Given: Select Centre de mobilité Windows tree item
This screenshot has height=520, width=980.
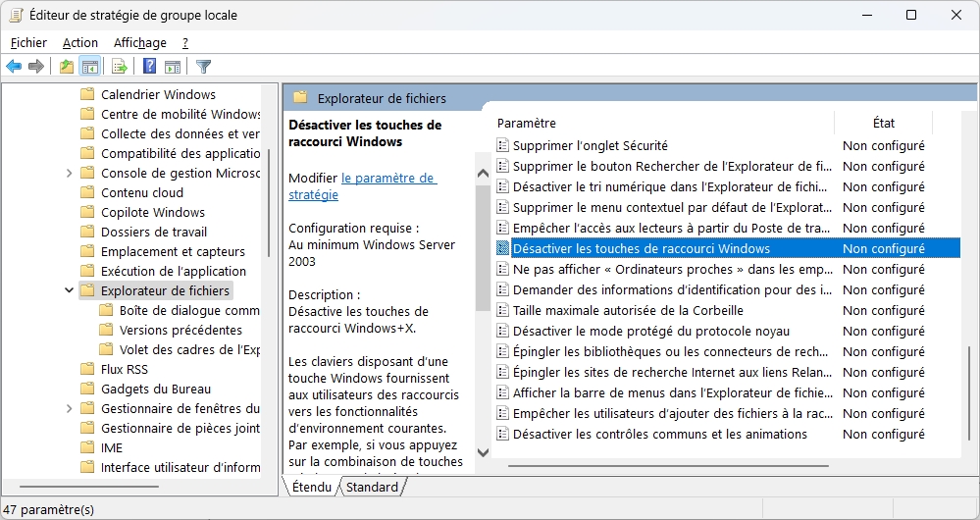Looking at the screenshot, I should pyautogui.click(x=181, y=115).
